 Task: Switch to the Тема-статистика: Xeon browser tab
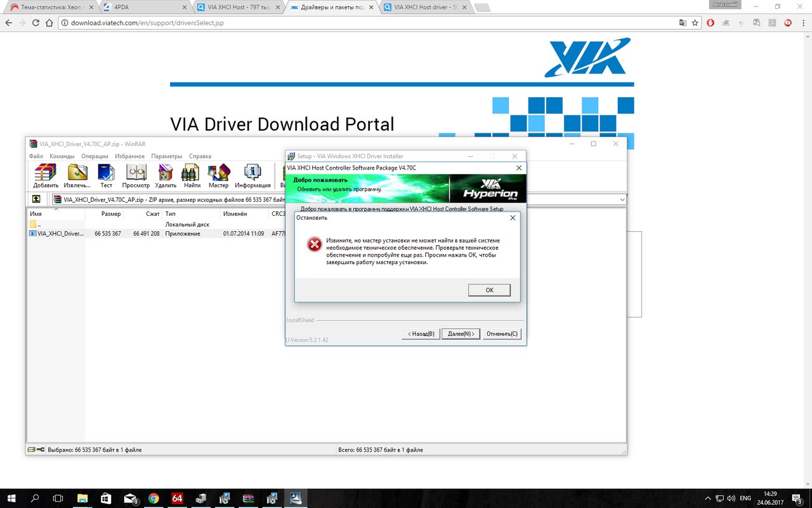click(x=51, y=7)
